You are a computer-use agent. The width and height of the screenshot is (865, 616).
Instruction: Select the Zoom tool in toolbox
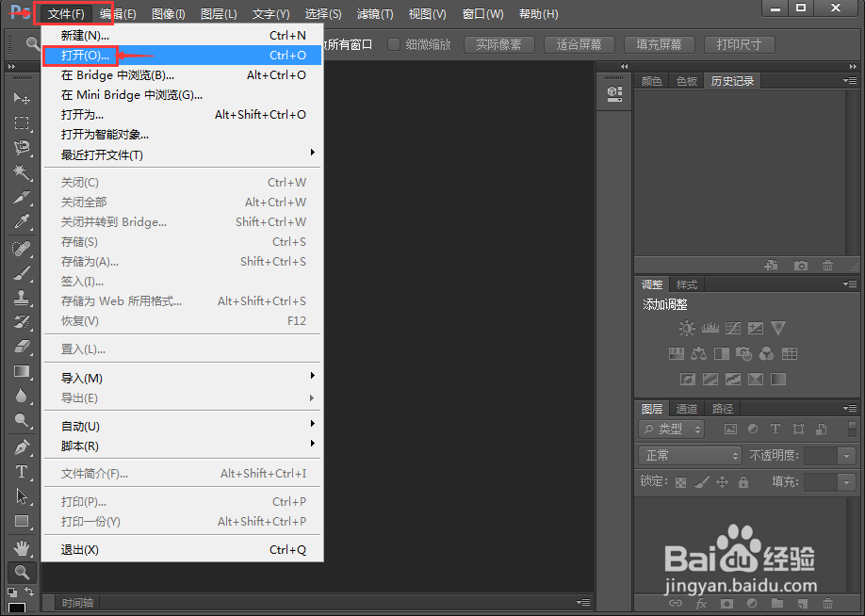click(x=22, y=573)
